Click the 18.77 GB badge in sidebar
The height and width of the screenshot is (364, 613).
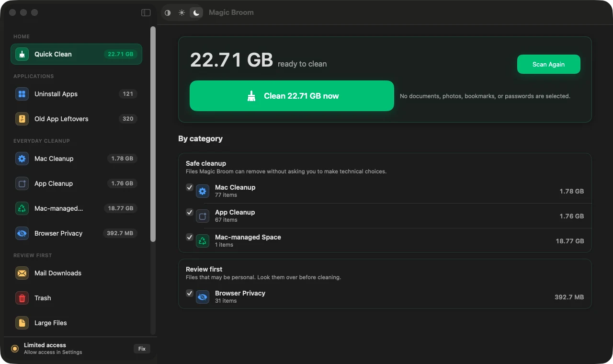click(x=121, y=208)
